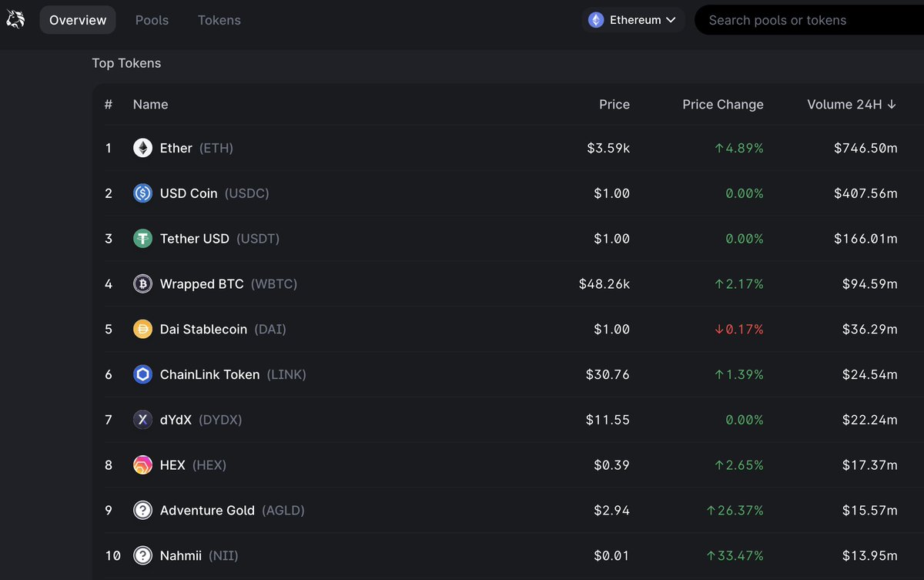The height and width of the screenshot is (580, 924).
Task: Click the Ethereum network logo icon
Action: [x=596, y=20]
